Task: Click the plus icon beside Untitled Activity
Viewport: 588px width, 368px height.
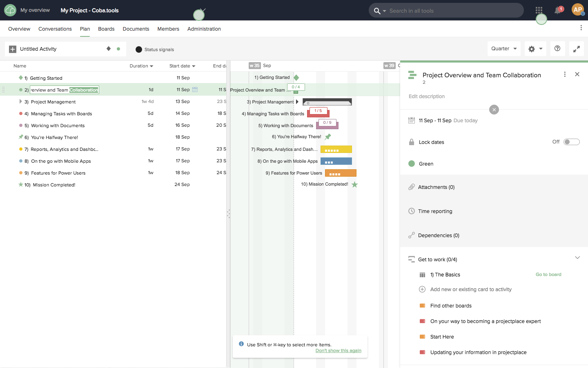Action: pyautogui.click(x=13, y=49)
